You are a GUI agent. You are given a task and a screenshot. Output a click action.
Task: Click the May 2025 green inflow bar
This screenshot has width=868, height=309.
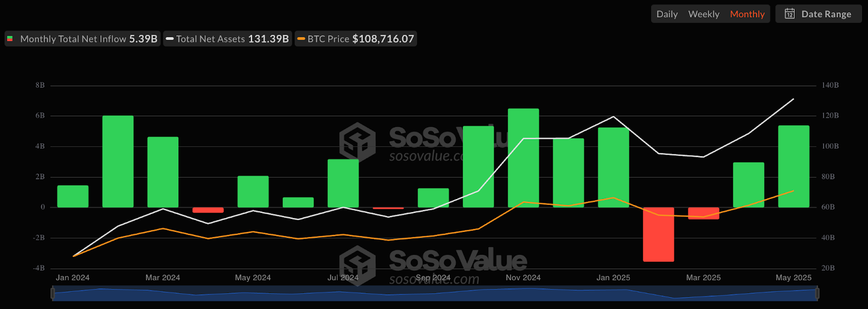pos(793,166)
